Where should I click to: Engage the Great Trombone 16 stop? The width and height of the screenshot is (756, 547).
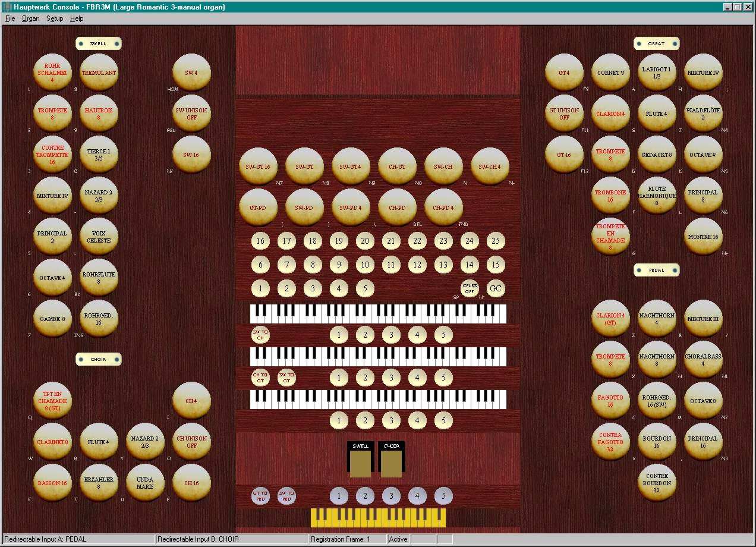pyautogui.click(x=610, y=196)
